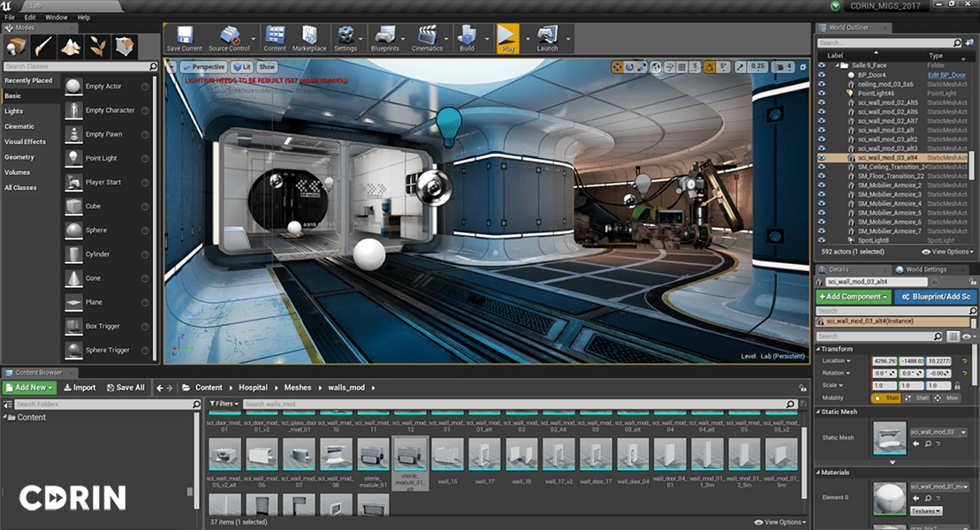
Task: Click Import in Content Browser
Action: pos(80,388)
